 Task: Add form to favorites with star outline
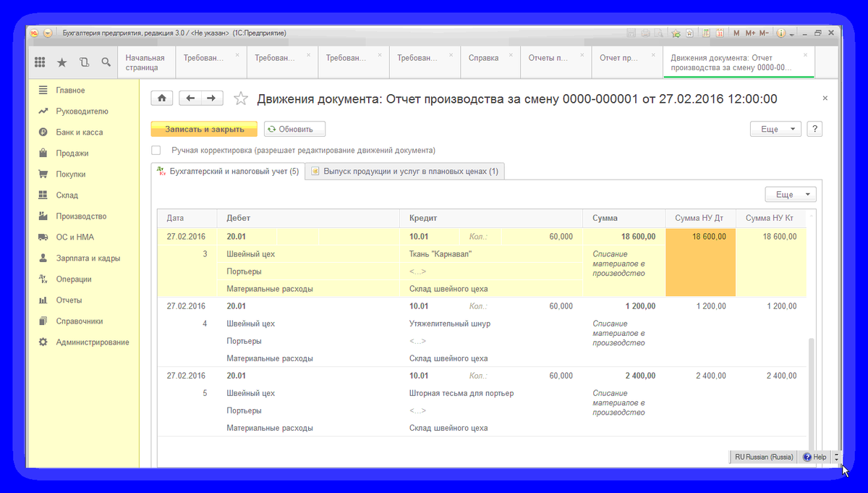(241, 98)
